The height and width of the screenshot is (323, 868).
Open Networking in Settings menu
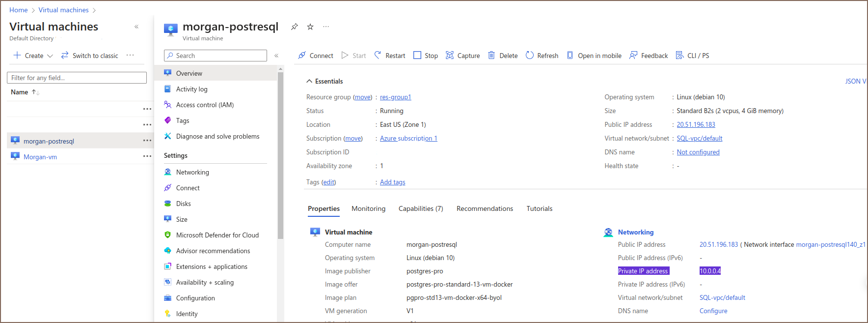tap(192, 172)
